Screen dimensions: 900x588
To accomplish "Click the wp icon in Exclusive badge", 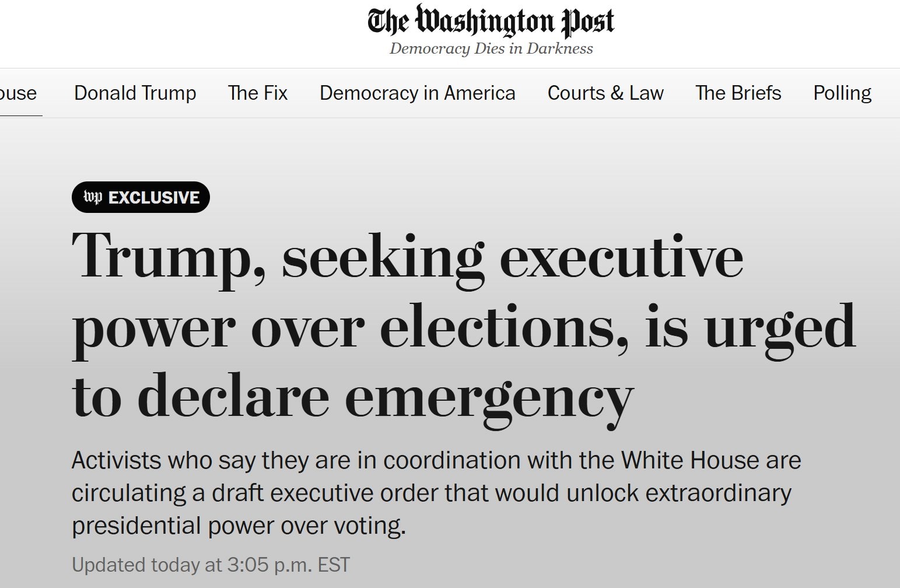I will click(x=93, y=197).
